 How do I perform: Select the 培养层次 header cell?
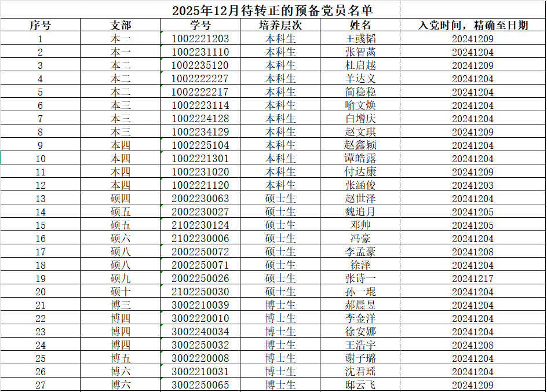pos(280,25)
